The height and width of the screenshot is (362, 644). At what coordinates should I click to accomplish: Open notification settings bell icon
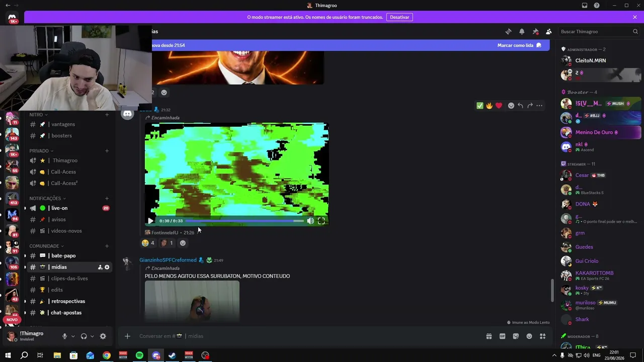click(522, 31)
